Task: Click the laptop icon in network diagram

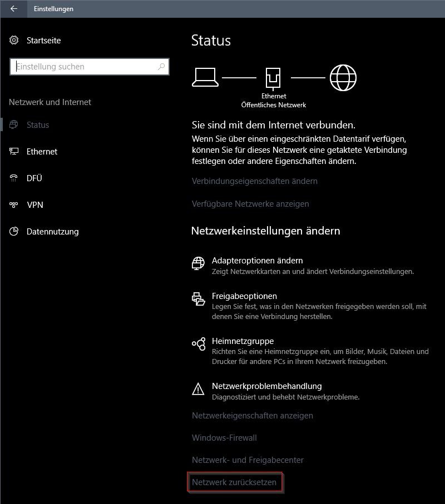Action: pos(205,77)
